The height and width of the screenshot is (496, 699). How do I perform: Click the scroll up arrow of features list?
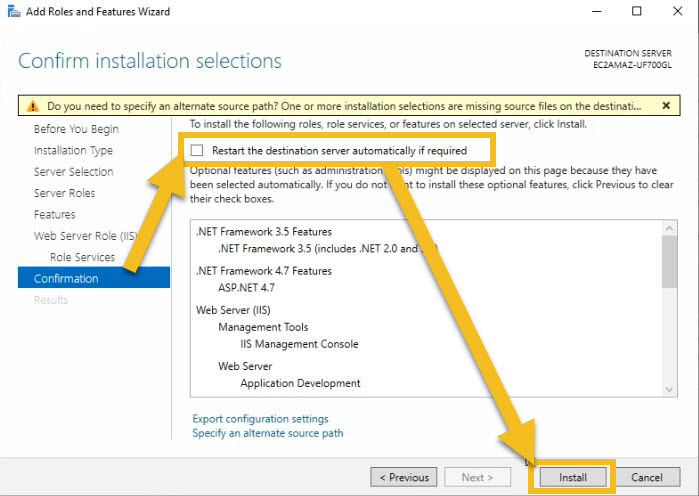coord(669,228)
